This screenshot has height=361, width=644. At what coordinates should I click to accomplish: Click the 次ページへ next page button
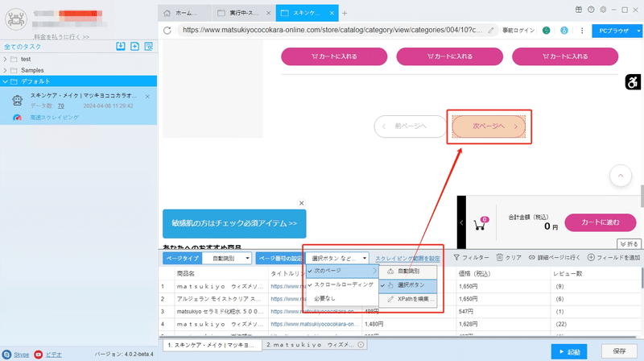489,127
